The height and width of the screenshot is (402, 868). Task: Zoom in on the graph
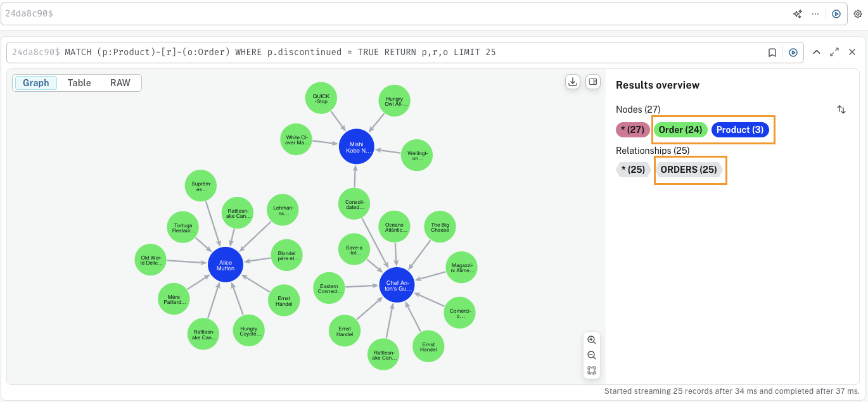(x=592, y=340)
